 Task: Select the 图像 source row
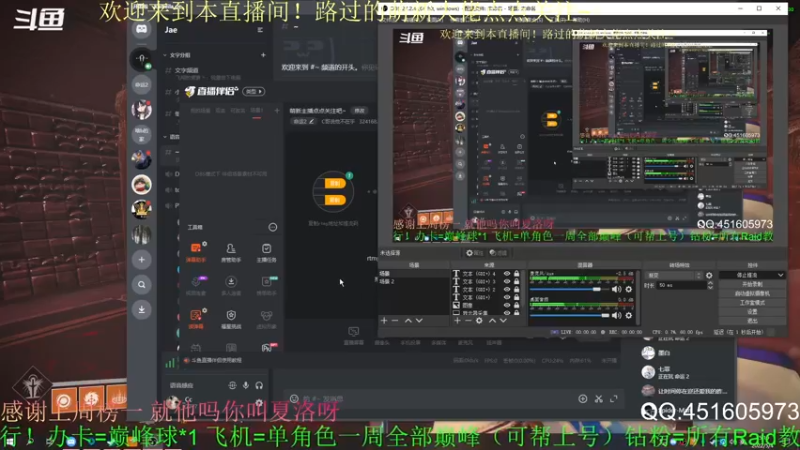pos(487,305)
